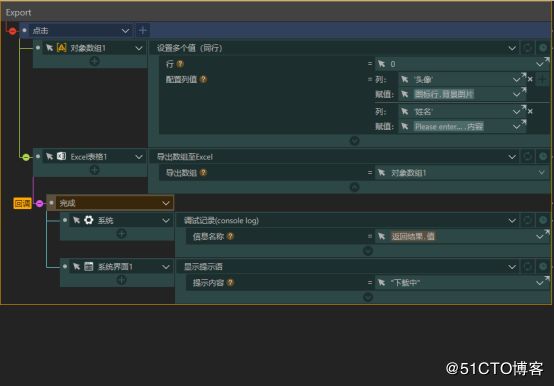Screen dimensions: 554x386
Task: Remove the '姓名' column entry
Action: click(x=530, y=112)
